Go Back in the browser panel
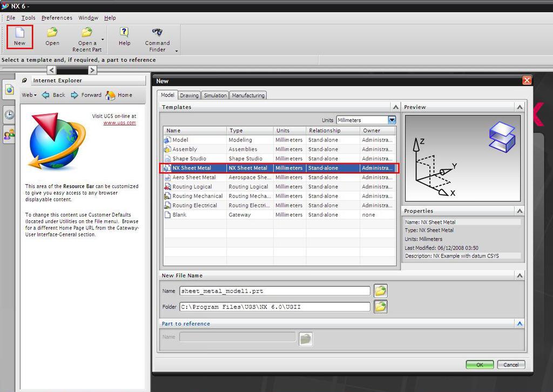 pyautogui.click(x=53, y=95)
